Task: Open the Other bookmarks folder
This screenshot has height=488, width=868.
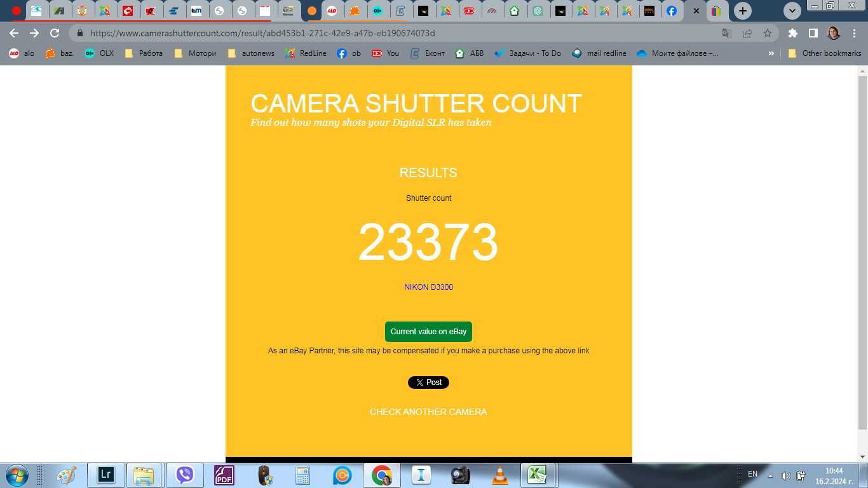Action: (x=824, y=53)
